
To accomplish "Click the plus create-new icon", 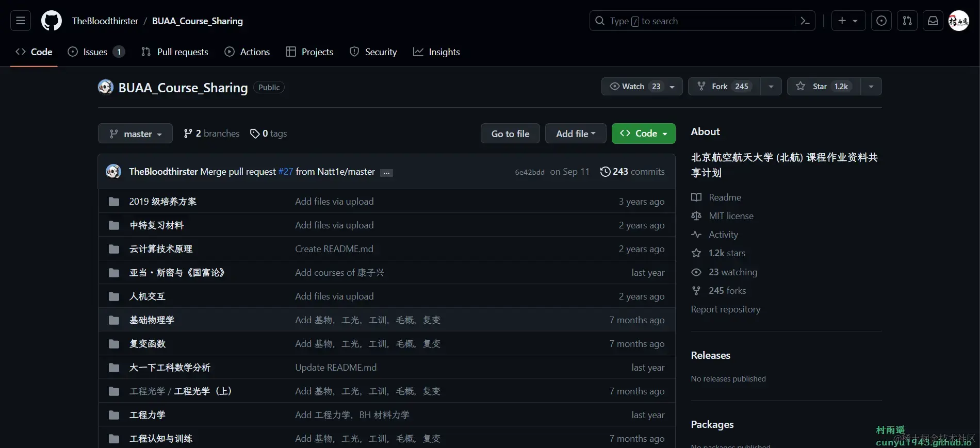I will pyautogui.click(x=842, y=21).
